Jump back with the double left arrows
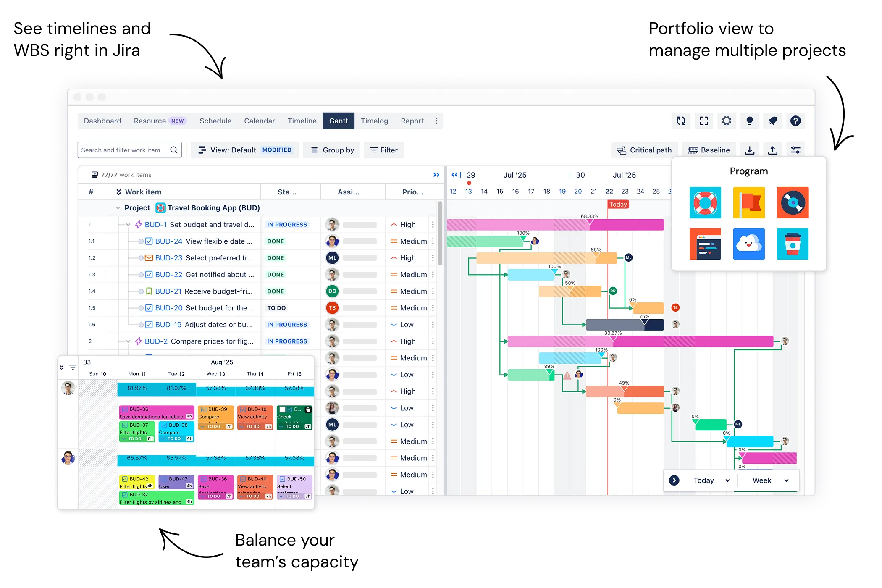The width and height of the screenshot is (882, 588). [454, 175]
